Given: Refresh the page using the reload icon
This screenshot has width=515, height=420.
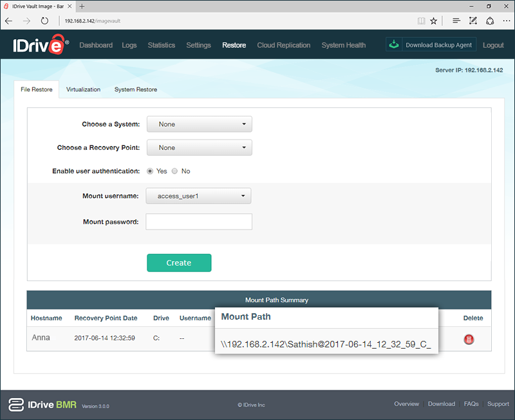Looking at the screenshot, I should (x=44, y=21).
